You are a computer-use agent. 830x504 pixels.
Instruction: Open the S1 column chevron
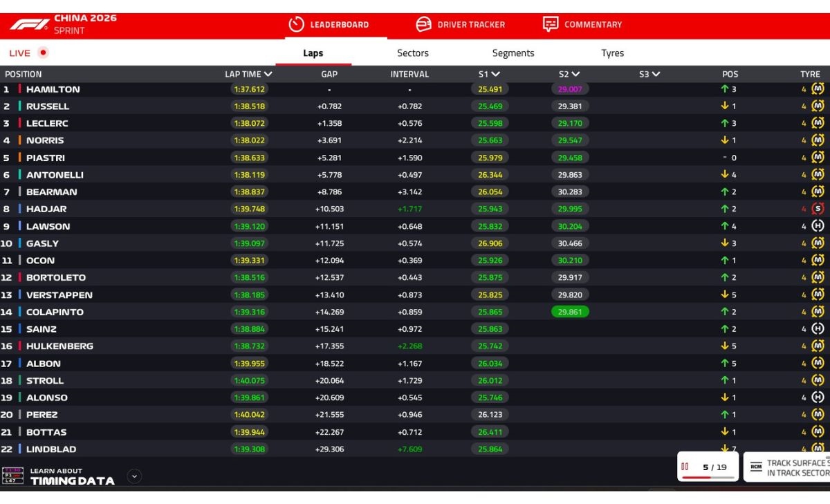(x=495, y=74)
